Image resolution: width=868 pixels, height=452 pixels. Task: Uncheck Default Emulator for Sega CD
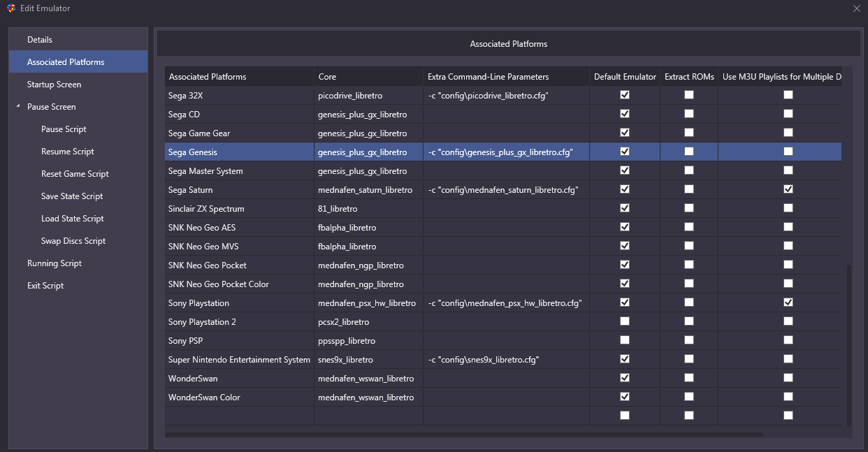point(625,114)
